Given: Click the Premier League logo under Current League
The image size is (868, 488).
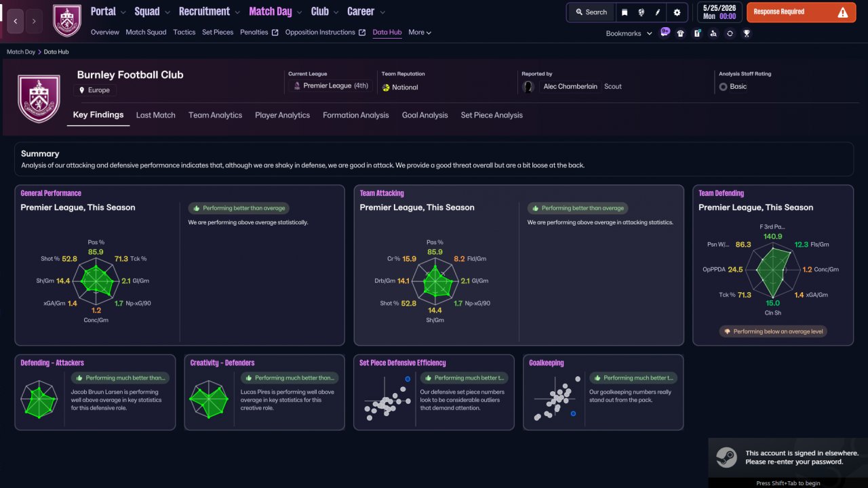Looking at the screenshot, I should [296, 86].
